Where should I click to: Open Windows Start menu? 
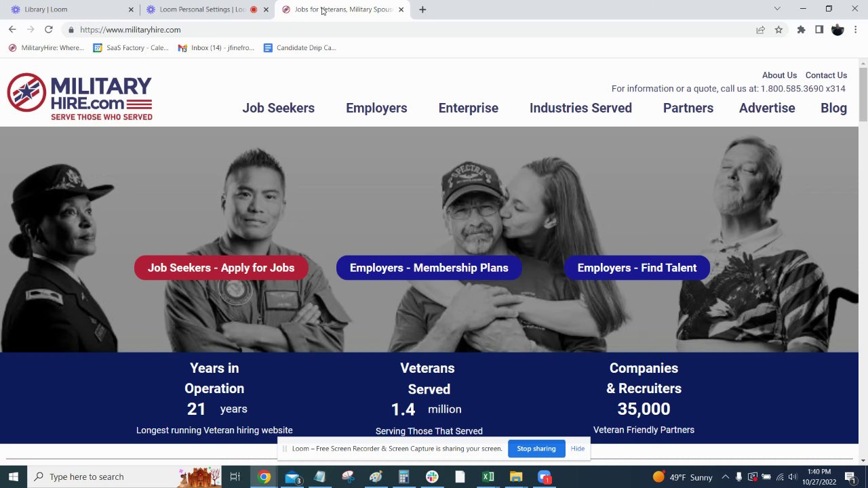click(13, 476)
